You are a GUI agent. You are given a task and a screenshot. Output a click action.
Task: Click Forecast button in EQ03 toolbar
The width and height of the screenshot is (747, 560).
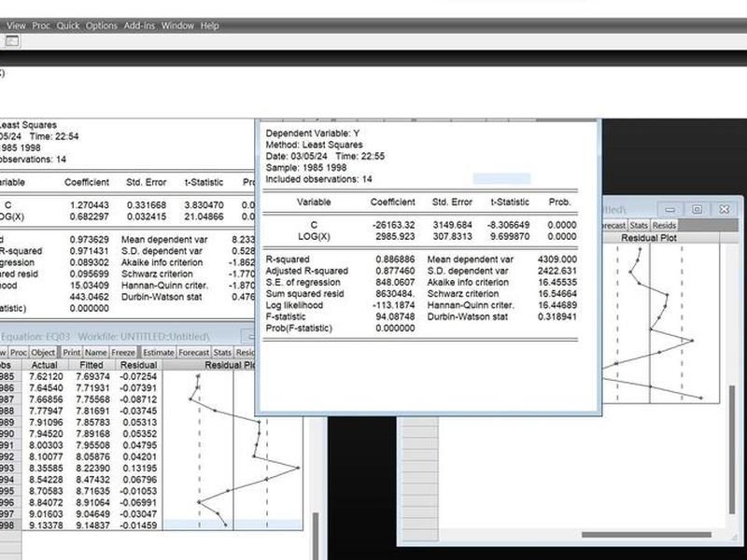pyautogui.click(x=194, y=353)
